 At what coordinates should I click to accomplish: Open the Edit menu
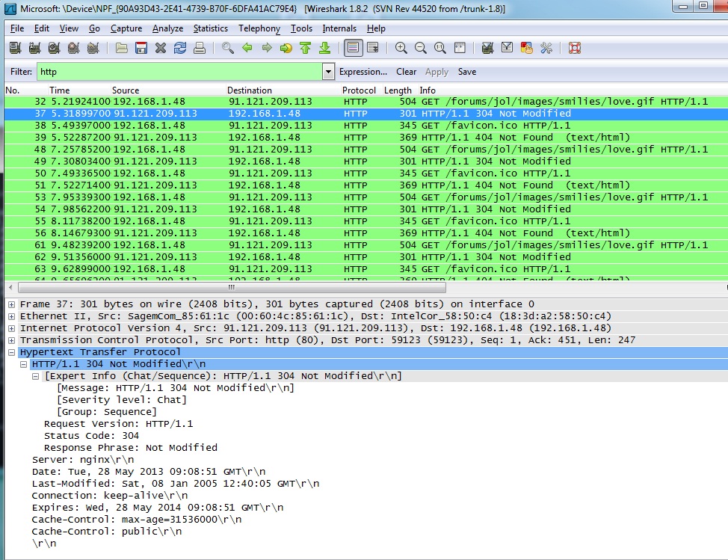41,28
